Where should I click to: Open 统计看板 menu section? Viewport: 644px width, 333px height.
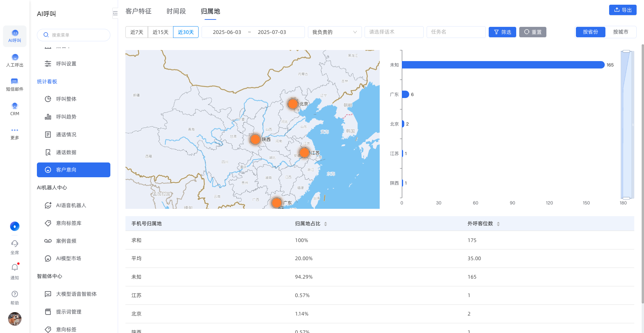pos(47,82)
